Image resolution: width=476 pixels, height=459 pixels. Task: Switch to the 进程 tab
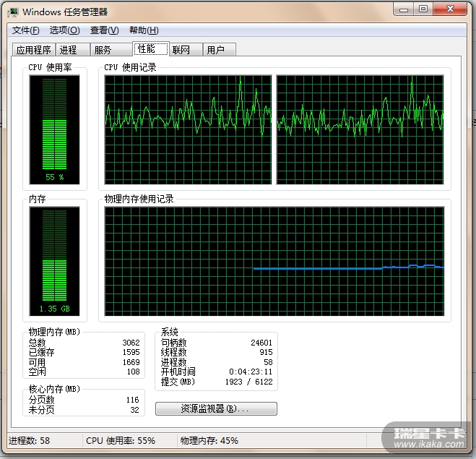click(73, 50)
